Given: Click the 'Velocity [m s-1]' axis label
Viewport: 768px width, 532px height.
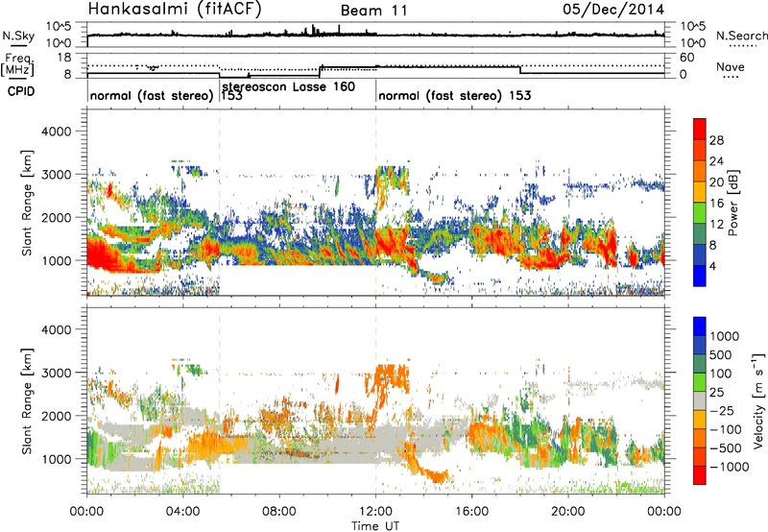Looking at the screenshot, I should coord(758,400).
